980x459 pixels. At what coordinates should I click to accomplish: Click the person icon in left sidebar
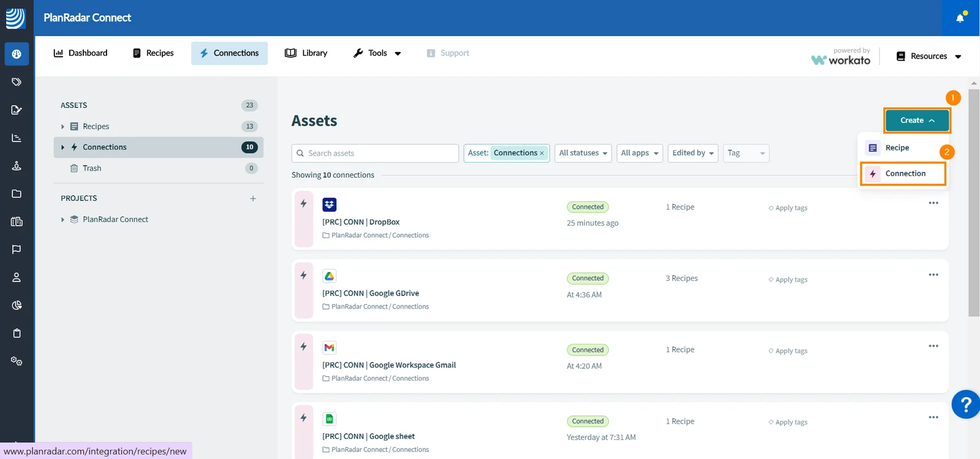point(17,277)
